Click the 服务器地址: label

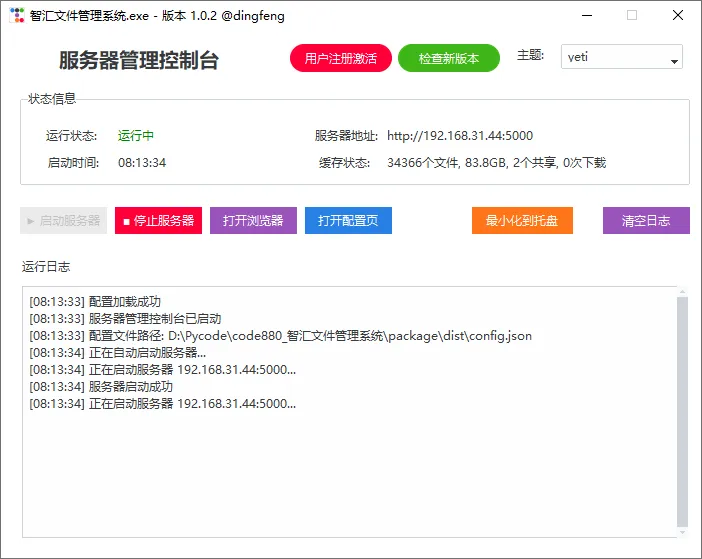point(346,136)
